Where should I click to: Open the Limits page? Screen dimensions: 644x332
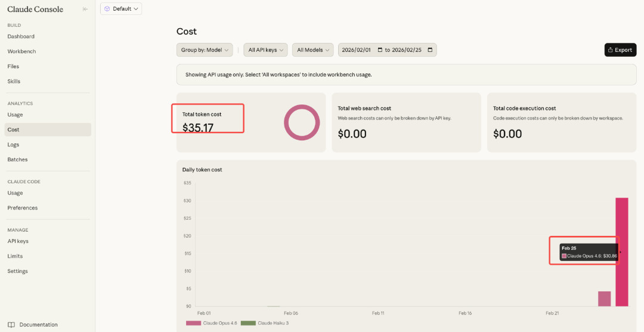click(x=15, y=256)
